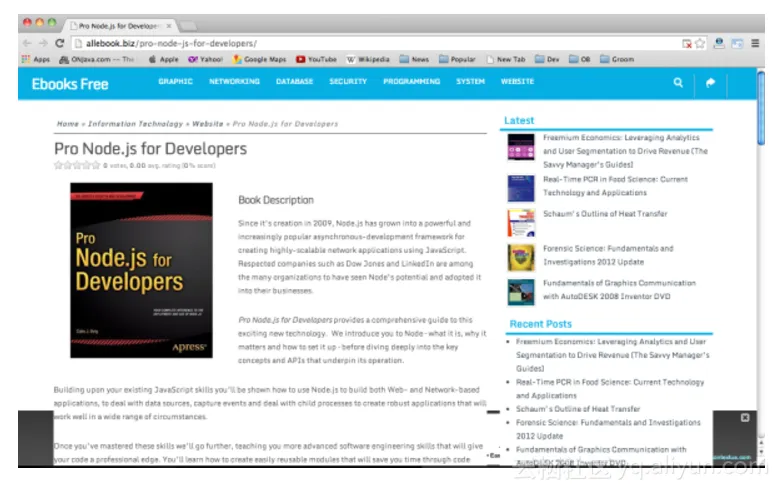Screen dimensions: 780x490
Task: Bookmark this page with the star icon
Action: (x=701, y=44)
